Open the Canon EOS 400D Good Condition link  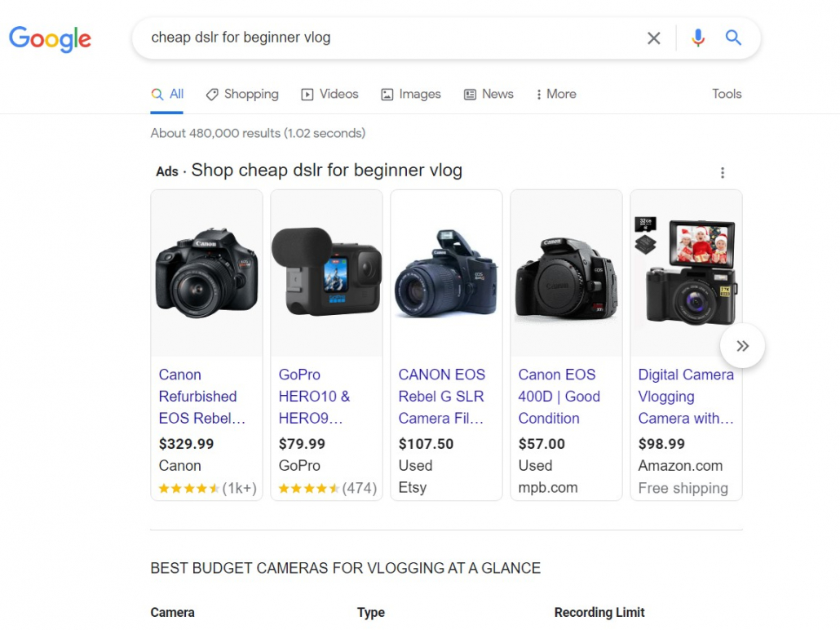click(559, 397)
